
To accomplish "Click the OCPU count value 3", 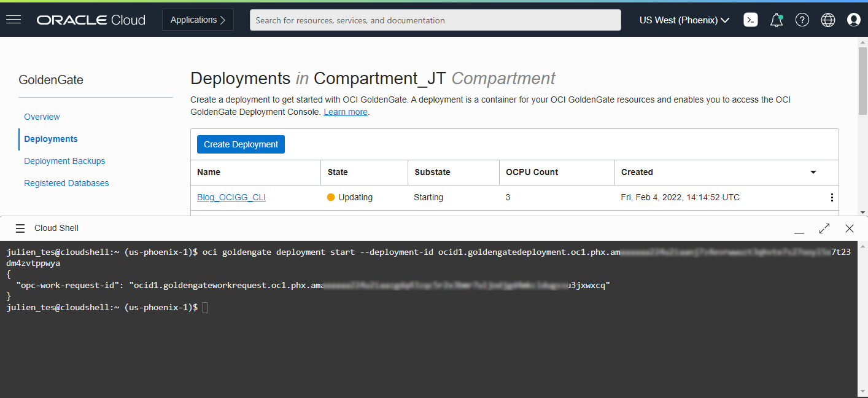I will pyautogui.click(x=508, y=198).
